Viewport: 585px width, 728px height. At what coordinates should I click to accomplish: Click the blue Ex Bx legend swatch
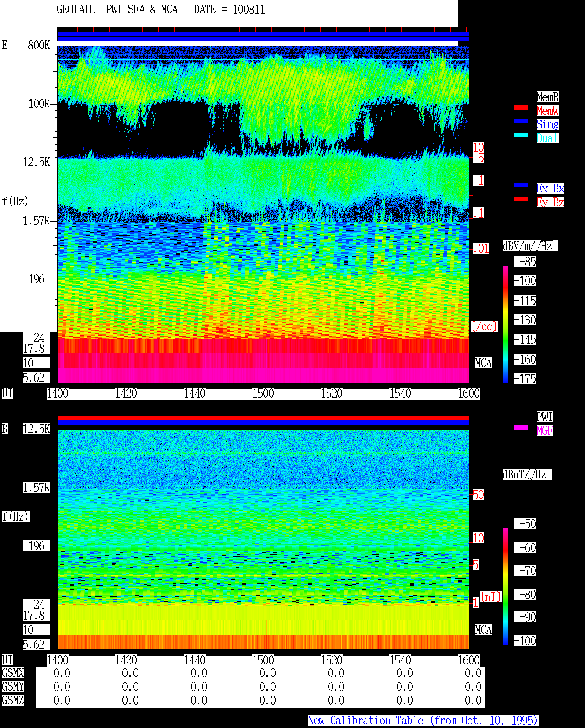click(521, 185)
